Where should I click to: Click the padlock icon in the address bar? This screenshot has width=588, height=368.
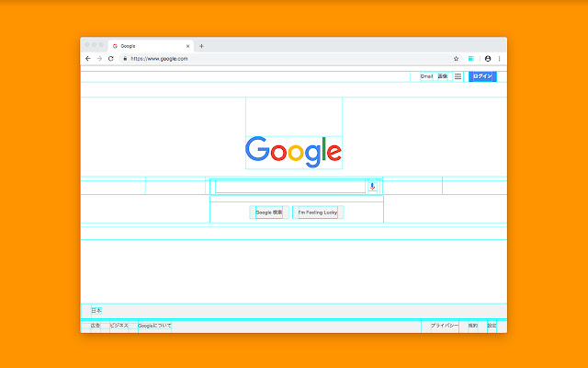pyautogui.click(x=125, y=59)
